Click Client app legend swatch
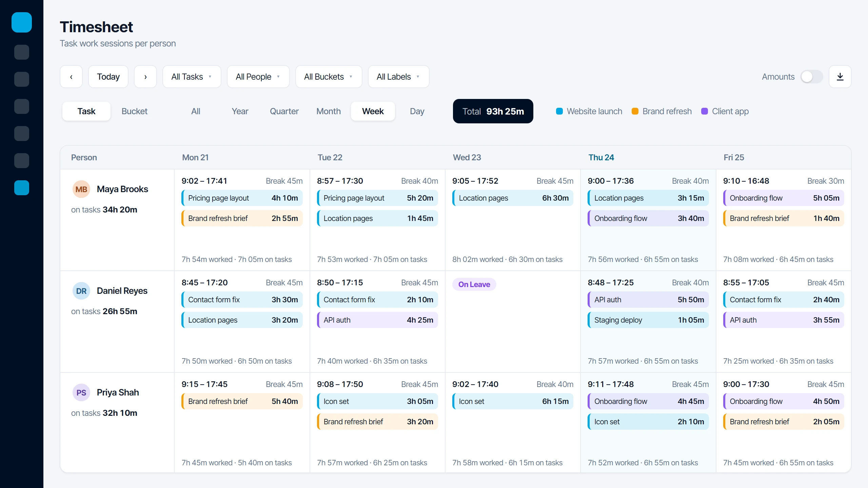868x488 pixels. coord(705,111)
